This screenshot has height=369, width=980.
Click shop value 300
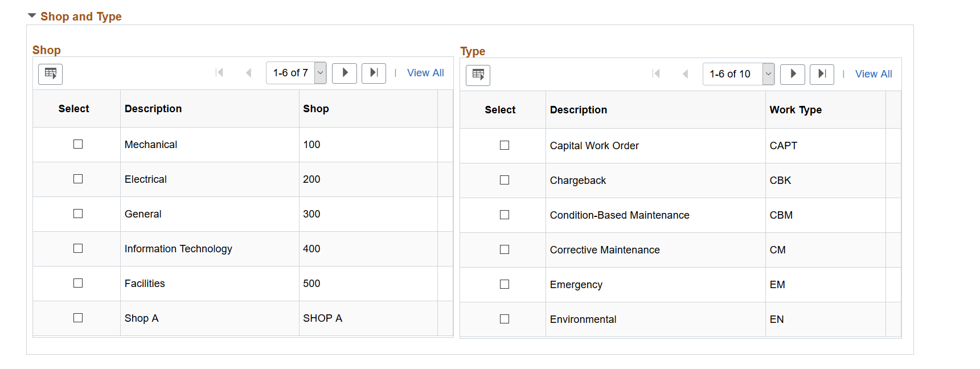click(311, 214)
